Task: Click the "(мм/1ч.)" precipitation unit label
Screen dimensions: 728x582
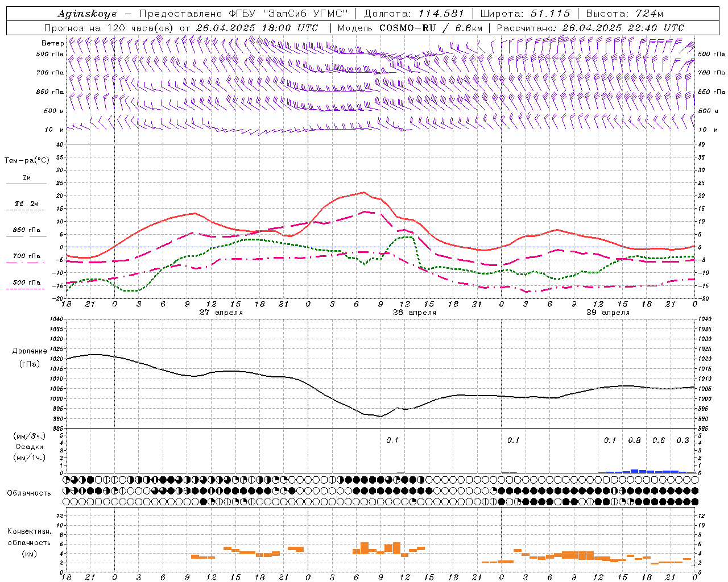Action: tap(29, 458)
